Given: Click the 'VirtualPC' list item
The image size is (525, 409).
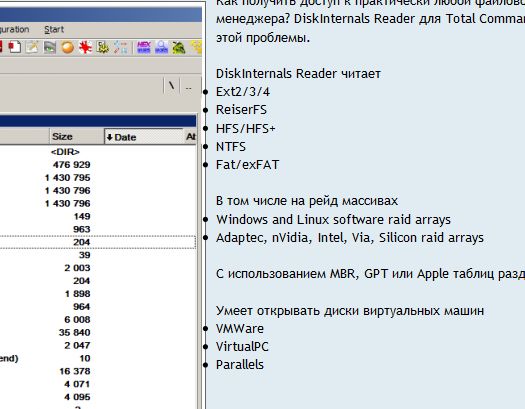Looking at the screenshot, I should click(242, 347).
